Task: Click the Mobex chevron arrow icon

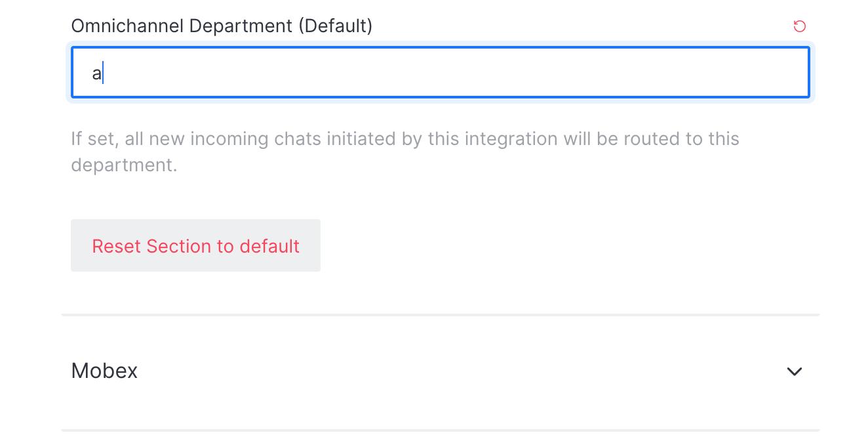Action: (794, 371)
